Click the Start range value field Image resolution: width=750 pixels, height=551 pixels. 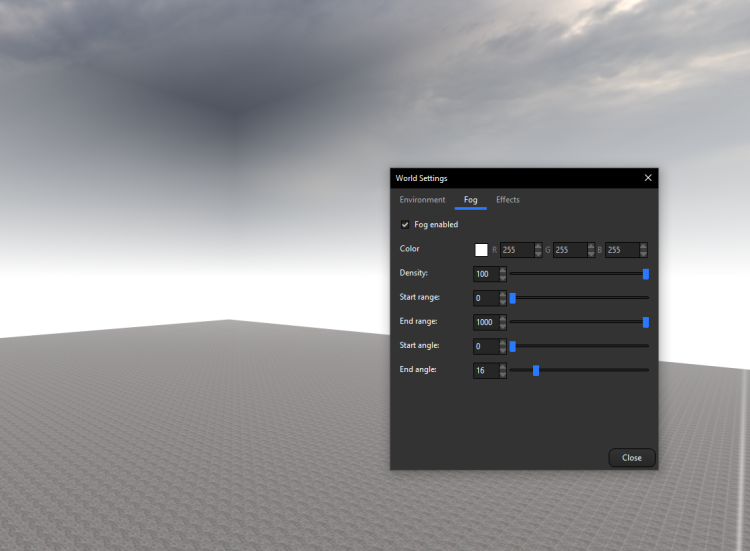coord(485,298)
